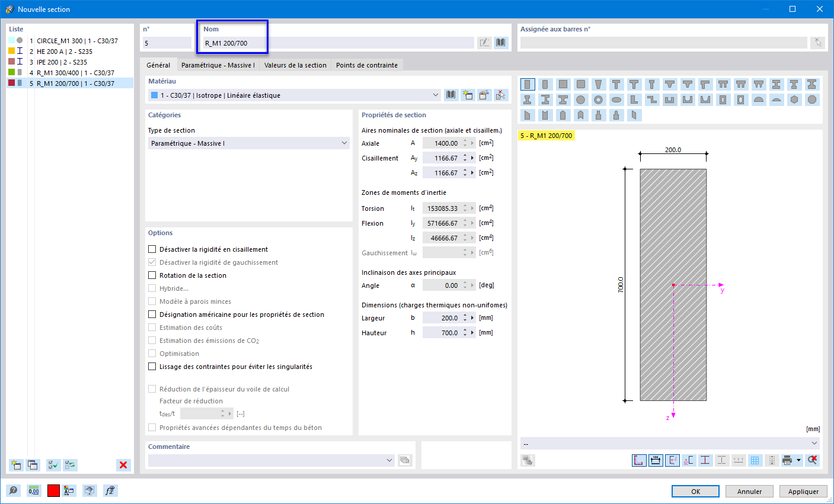Viewport: 834px width, 504px height.
Task: Open print options for section graphic
Action: [787, 460]
